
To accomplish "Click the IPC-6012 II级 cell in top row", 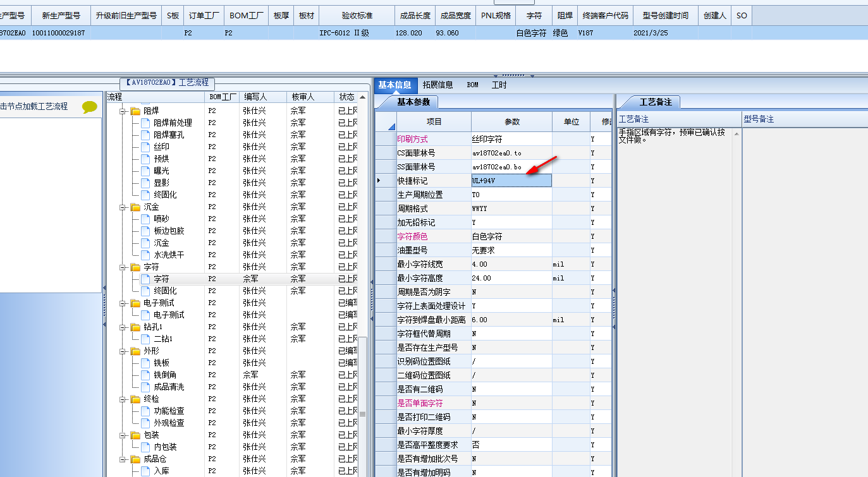I will coord(357,33).
